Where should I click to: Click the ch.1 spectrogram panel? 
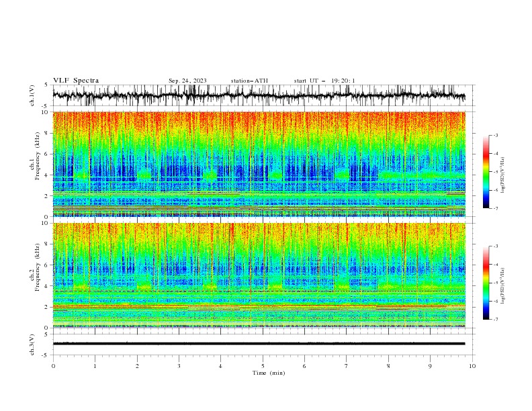coord(259,164)
